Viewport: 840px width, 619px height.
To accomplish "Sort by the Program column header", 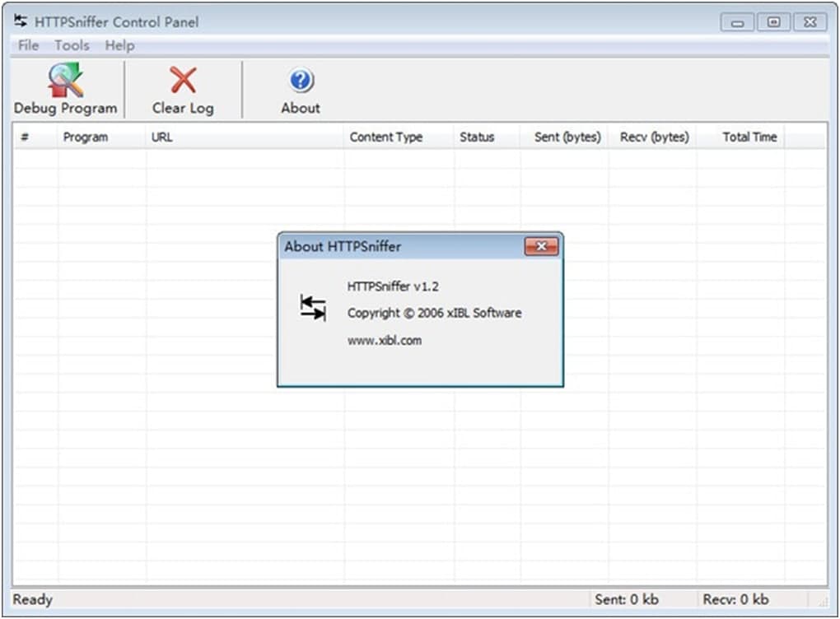I will click(100, 137).
